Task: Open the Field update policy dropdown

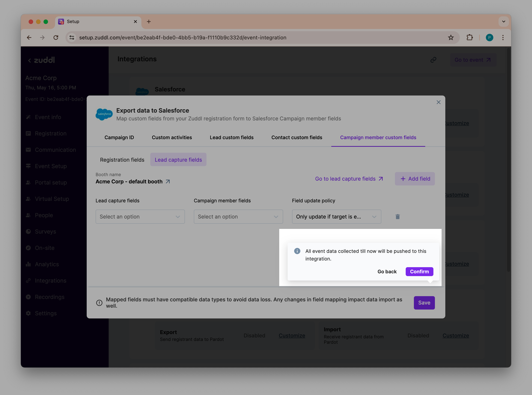Action: point(336,217)
